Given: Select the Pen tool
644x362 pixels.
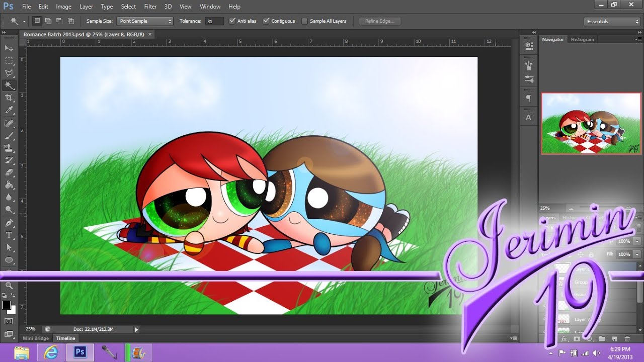Looking at the screenshot, I should click(9, 223).
